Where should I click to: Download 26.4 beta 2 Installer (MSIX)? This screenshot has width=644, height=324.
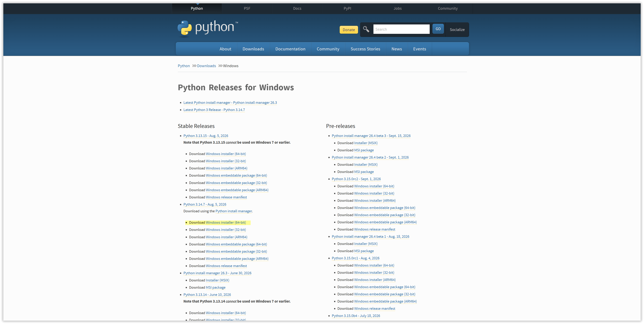[366, 165]
